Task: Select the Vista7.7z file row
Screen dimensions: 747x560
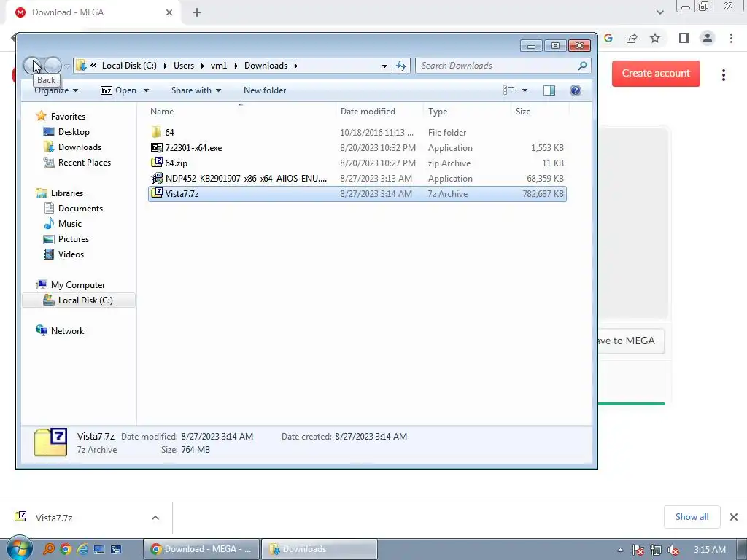Action: click(x=357, y=194)
